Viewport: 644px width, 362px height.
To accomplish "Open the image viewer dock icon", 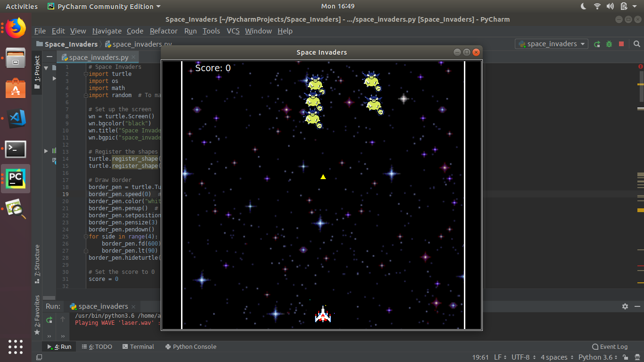I will 16,209.
